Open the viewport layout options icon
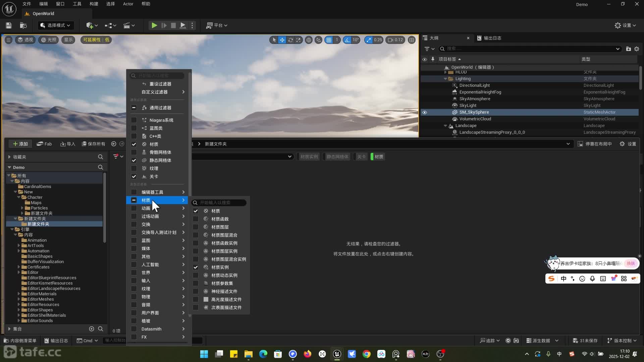Viewport: 644px width, 362px height. (412, 40)
